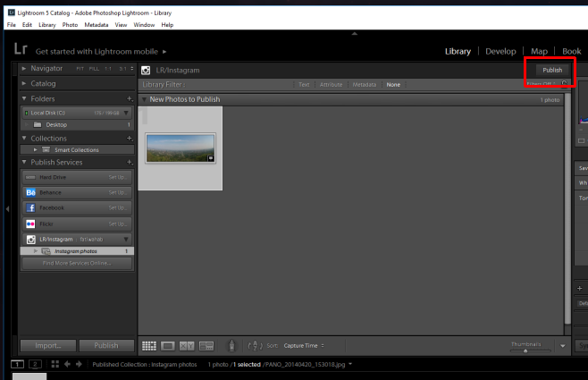Screen dimensions: 588x380
Task: Open the Metadata menu
Action: click(x=97, y=25)
